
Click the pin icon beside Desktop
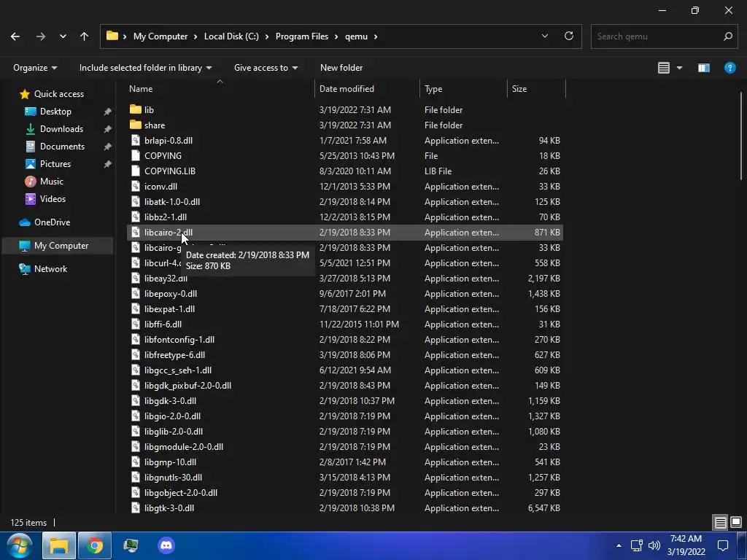click(108, 112)
